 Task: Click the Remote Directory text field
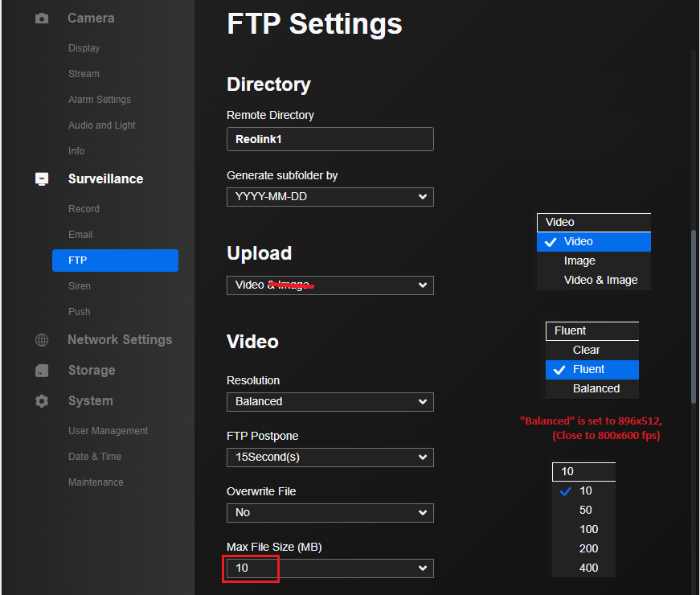pyautogui.click(x=330, y=139)
